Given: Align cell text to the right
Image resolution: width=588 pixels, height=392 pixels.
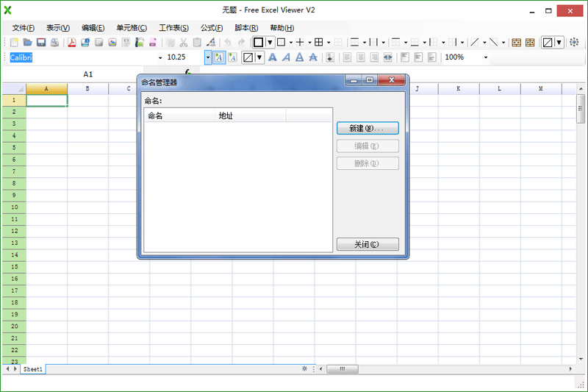Looking at the screenshot, I should 374,57.
